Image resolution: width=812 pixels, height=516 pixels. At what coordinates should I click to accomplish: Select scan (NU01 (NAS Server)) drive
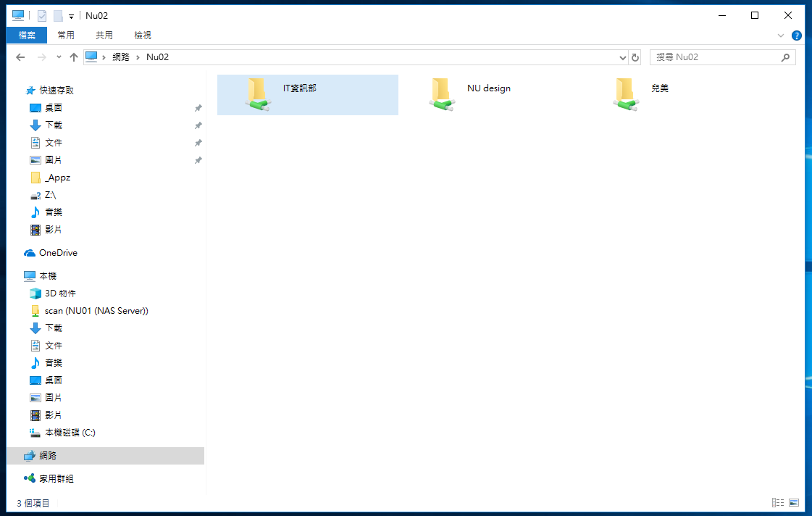coord(96,311)
